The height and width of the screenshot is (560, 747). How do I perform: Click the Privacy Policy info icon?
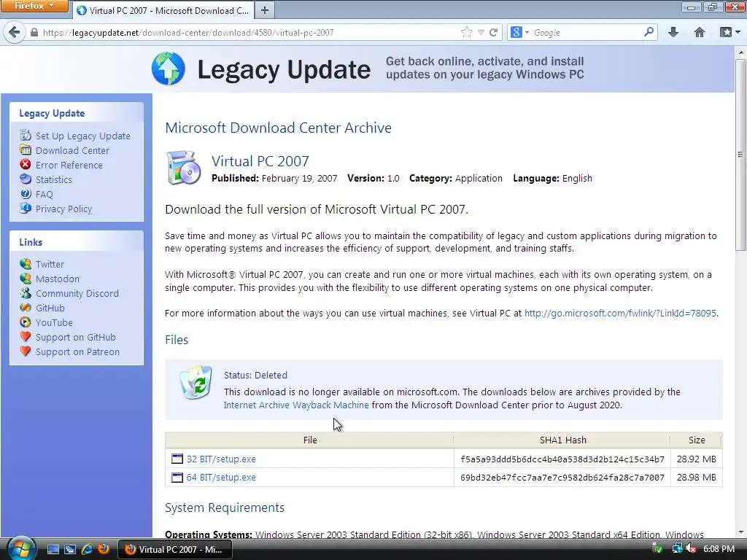(26, 208)
